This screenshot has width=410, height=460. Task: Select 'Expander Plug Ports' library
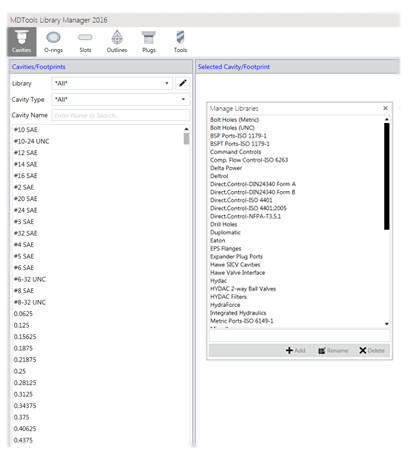point(236,257)
